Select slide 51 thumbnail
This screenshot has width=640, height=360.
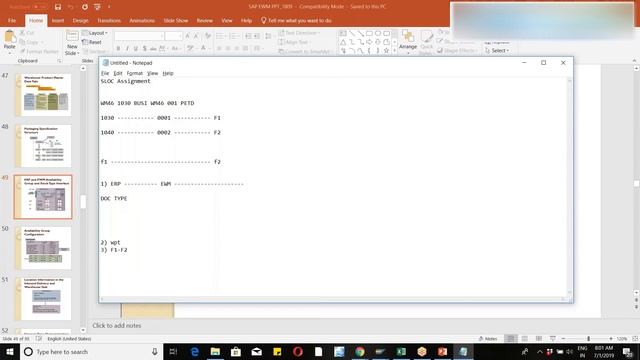point(43,299)
